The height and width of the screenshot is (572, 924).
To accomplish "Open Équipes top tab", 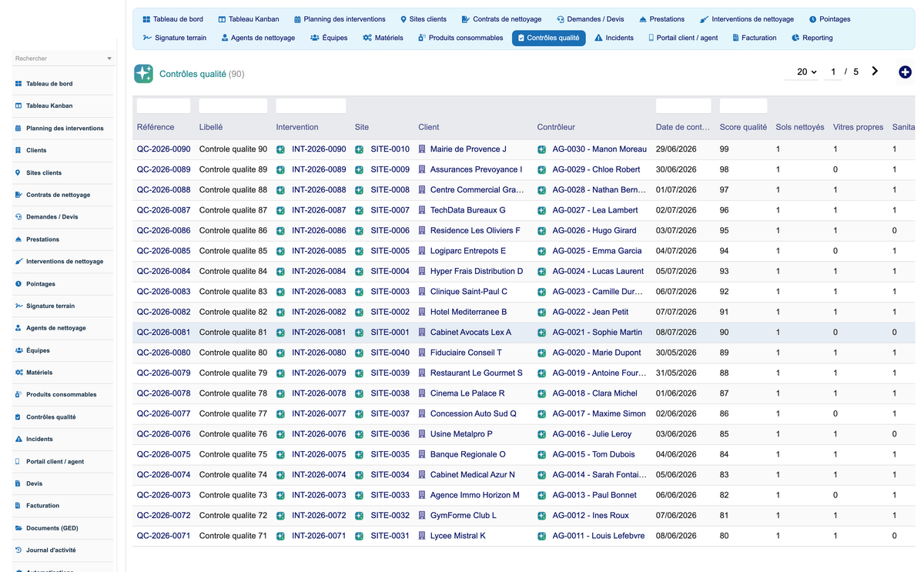I will pos(329,38).
